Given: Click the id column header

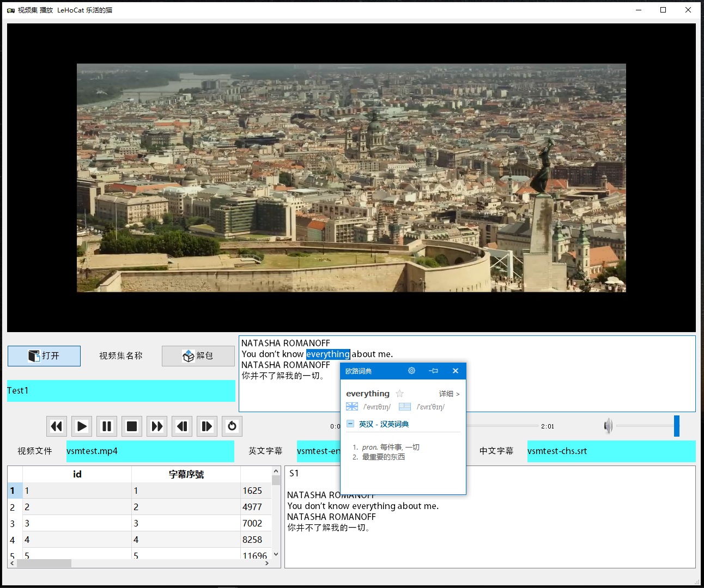Looking at the screenshot, I should click(x=77, y=474).
